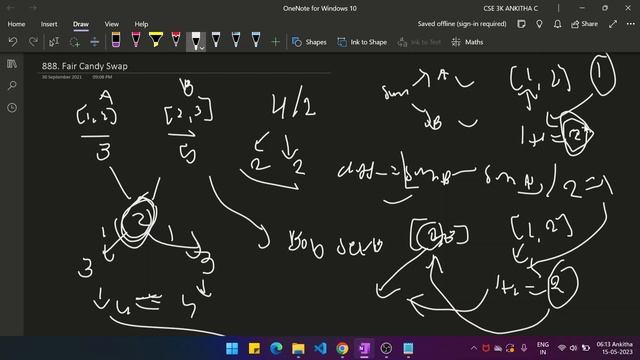Toggle Ink to Shape mode
Screen dimensions: 640x360
pyautogui.click(x=362, y=42)
